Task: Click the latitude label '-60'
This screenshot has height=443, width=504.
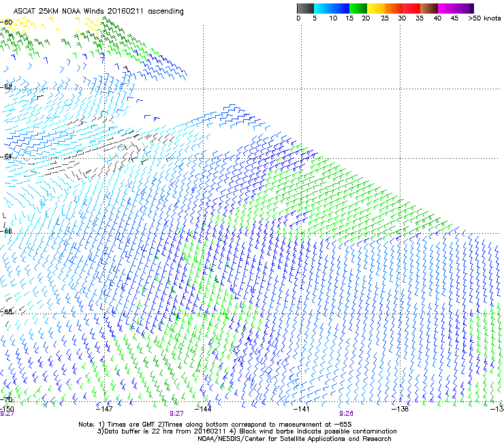Action: click(6, 22)
